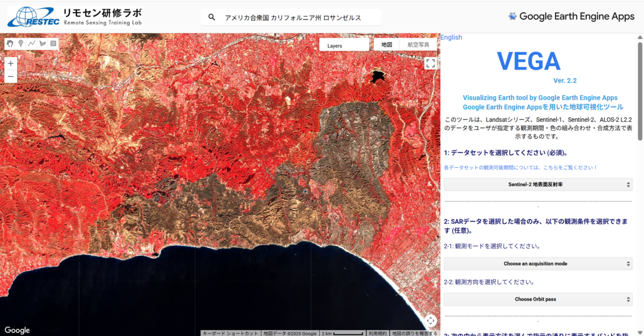Click the map camera controls compass button
This screenshot has width=644, height=336.
(x=430, y=321)
